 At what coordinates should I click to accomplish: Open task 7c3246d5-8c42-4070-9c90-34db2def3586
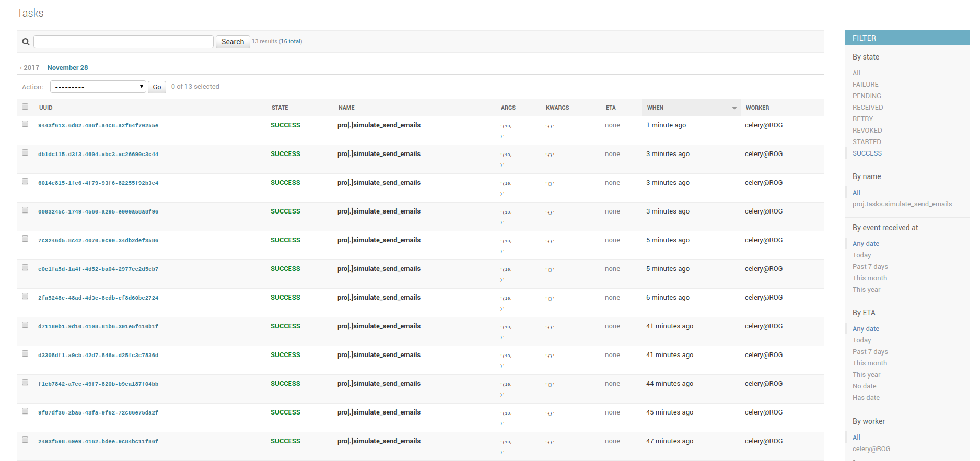point(98,241)
